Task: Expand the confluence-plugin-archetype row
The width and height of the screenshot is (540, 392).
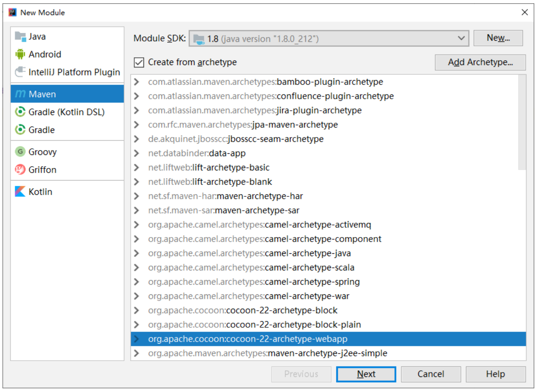Action: tap(137, 96)
